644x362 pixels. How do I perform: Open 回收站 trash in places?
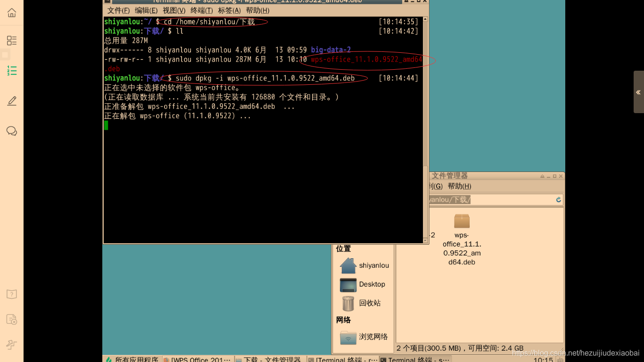[361, 303]
